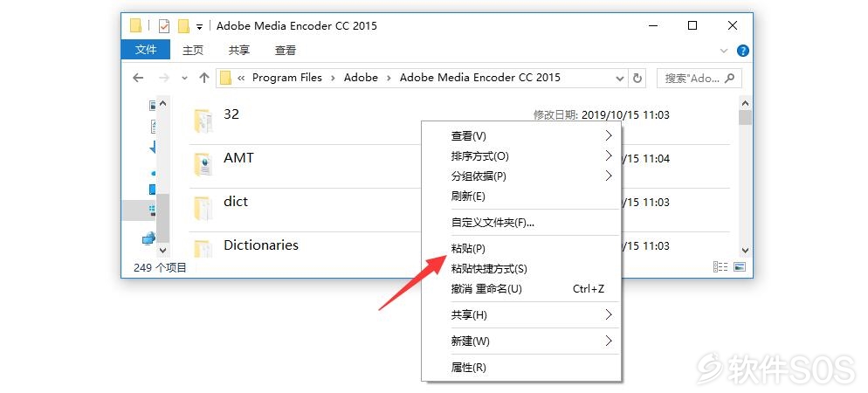Image resolution: width=868 pixels, height=393 pixels.
Task: Select the Dictionaries folder icon
Action: pos(203,249)
